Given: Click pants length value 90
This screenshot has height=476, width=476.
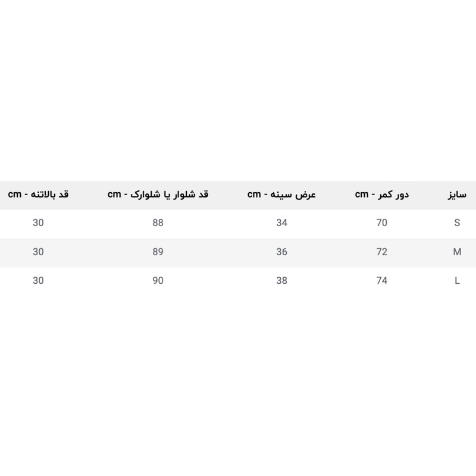Looking at the screenshot, I should click(x=158, y=280).
